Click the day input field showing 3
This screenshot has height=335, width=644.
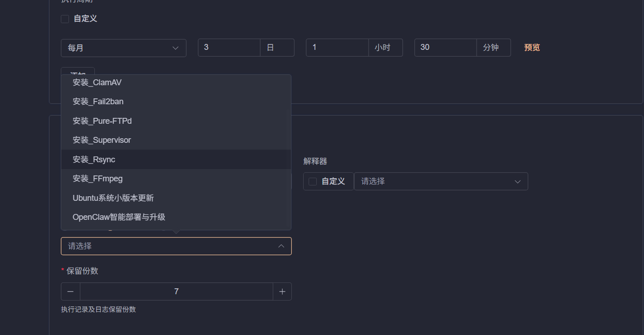coord(229,48)
